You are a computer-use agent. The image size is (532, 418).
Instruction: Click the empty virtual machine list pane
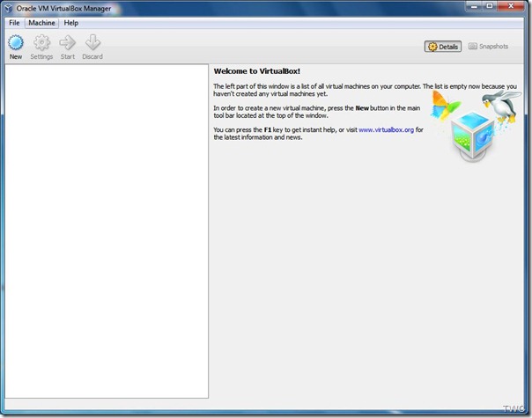point(107,231)
